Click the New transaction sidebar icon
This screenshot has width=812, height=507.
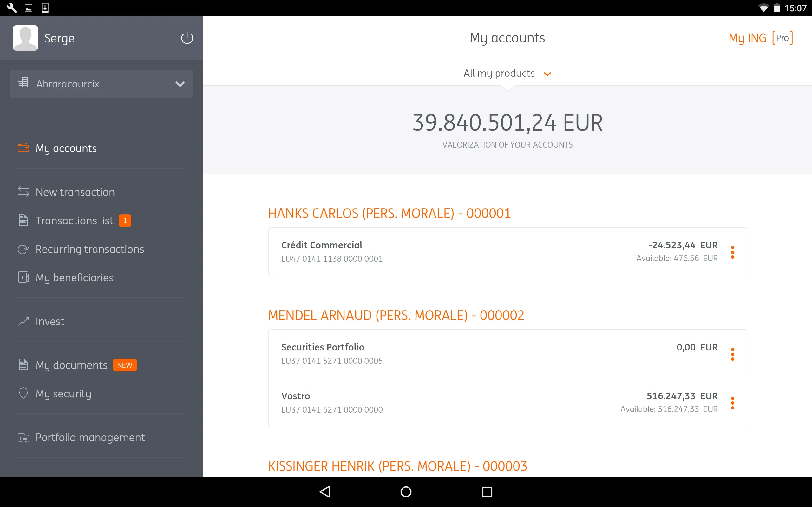[23, 191]
